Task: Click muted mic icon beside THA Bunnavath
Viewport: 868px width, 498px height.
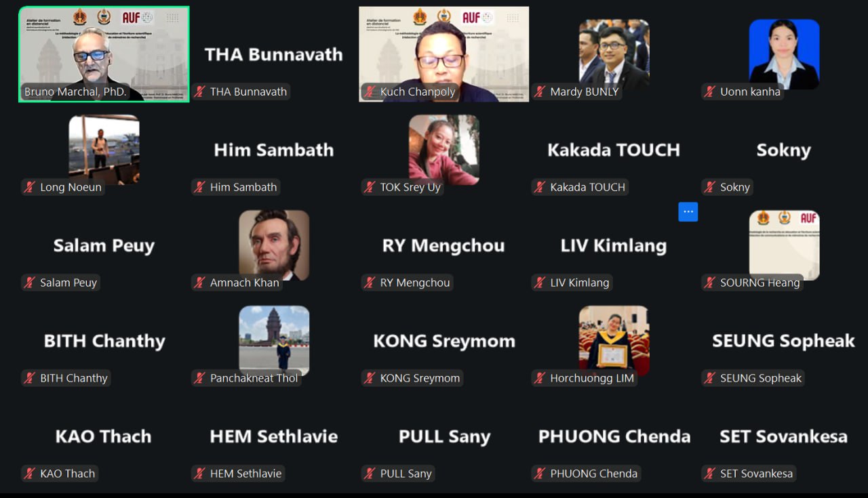Action: coord(199,91)
